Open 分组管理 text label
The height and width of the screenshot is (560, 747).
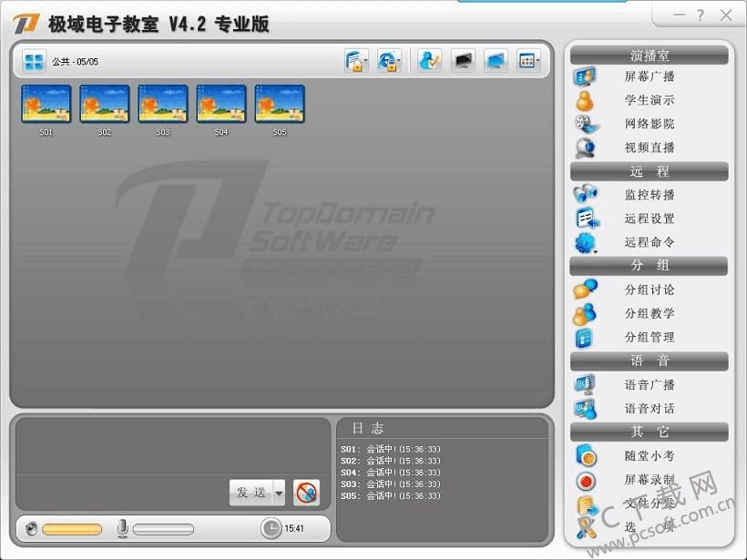650,337
